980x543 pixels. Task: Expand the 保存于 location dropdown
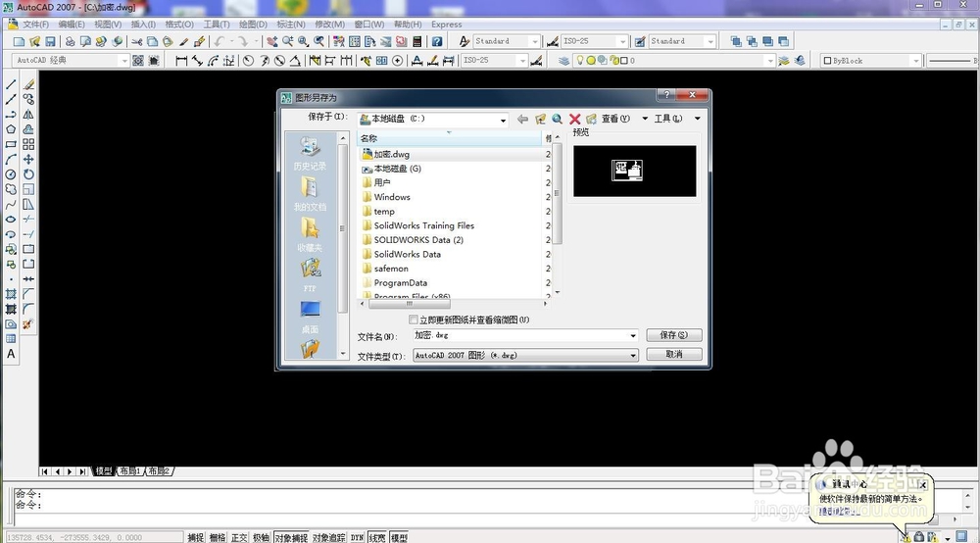pyautogui.click(x=503, y=120)
